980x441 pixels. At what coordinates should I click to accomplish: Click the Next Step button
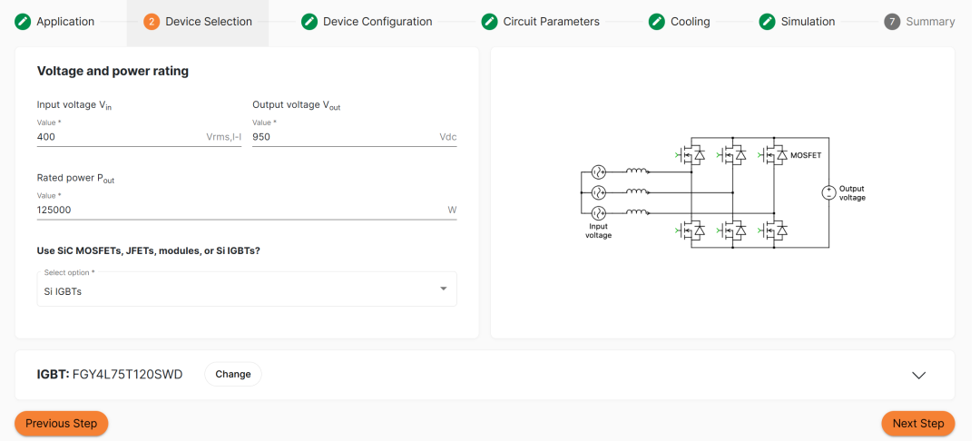918,424
